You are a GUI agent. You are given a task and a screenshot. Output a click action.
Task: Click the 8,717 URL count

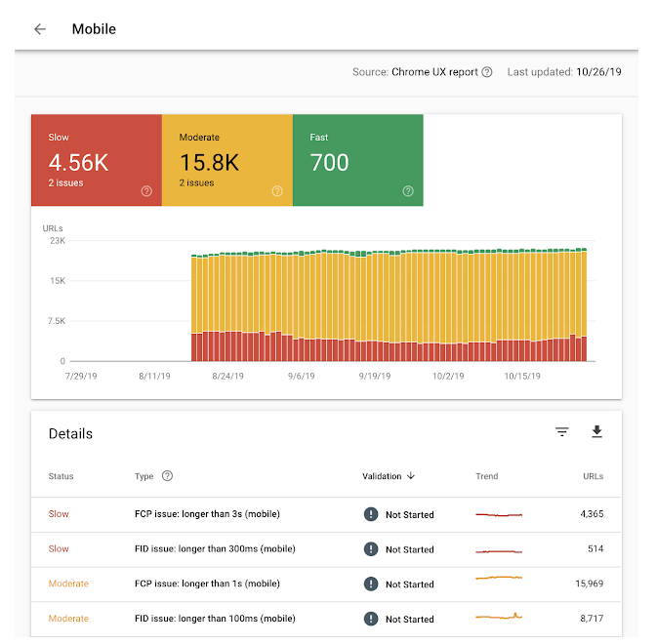click(x=592, y=618)
